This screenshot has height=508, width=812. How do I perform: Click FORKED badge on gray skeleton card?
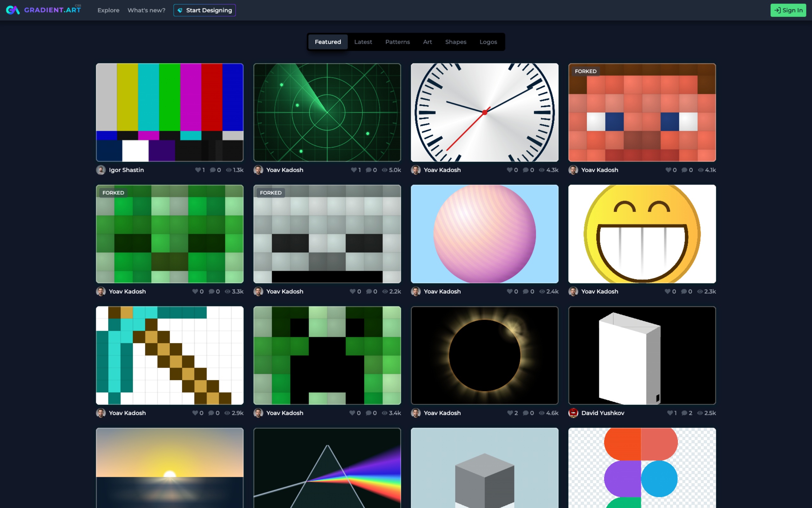click(271, 193)
